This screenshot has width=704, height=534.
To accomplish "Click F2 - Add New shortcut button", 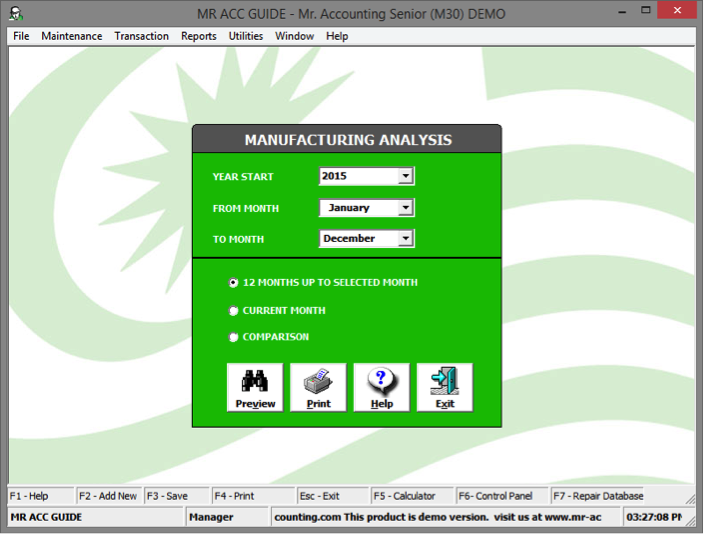I will (109, 496).
